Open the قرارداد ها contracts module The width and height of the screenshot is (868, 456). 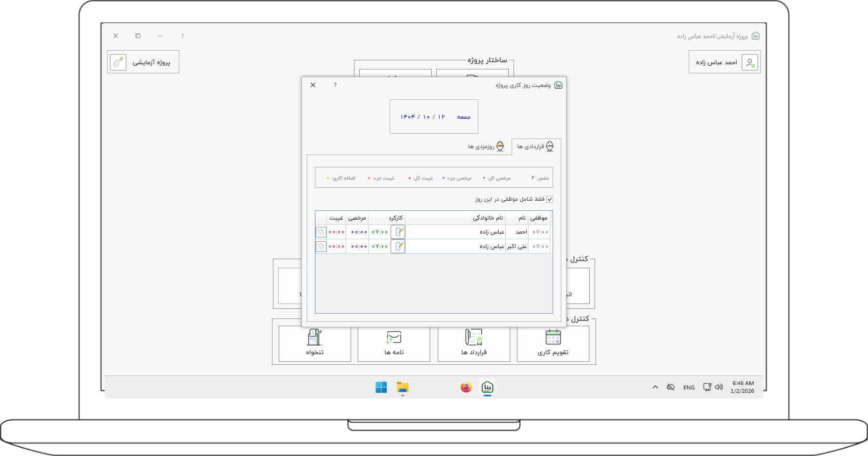[x=474, y=344]
